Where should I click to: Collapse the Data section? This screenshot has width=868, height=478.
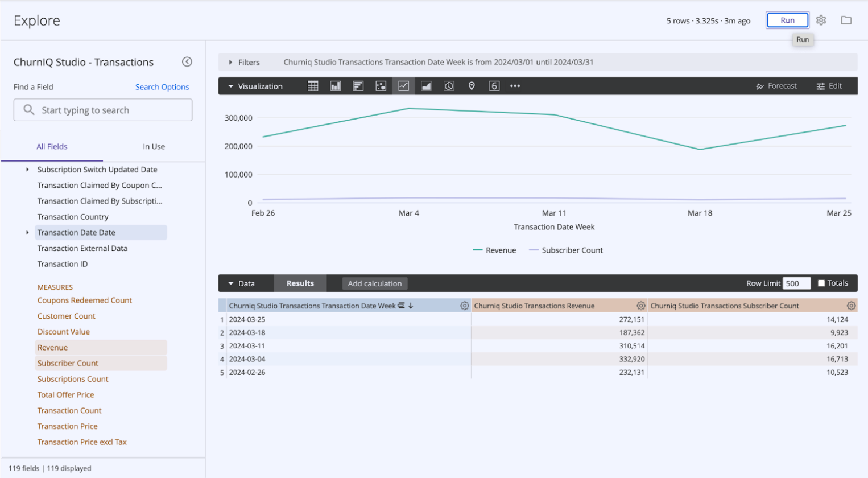(231, 283)
